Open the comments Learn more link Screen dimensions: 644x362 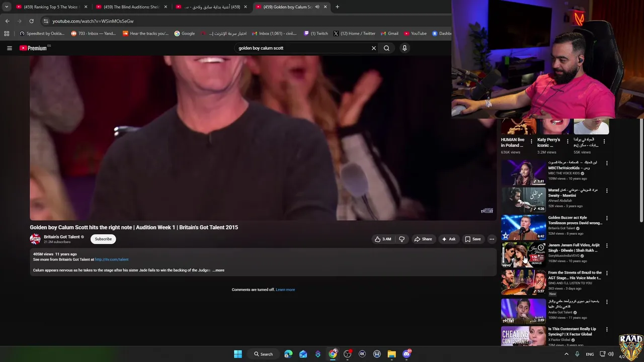pyautogui.click(x=285, y=290)
